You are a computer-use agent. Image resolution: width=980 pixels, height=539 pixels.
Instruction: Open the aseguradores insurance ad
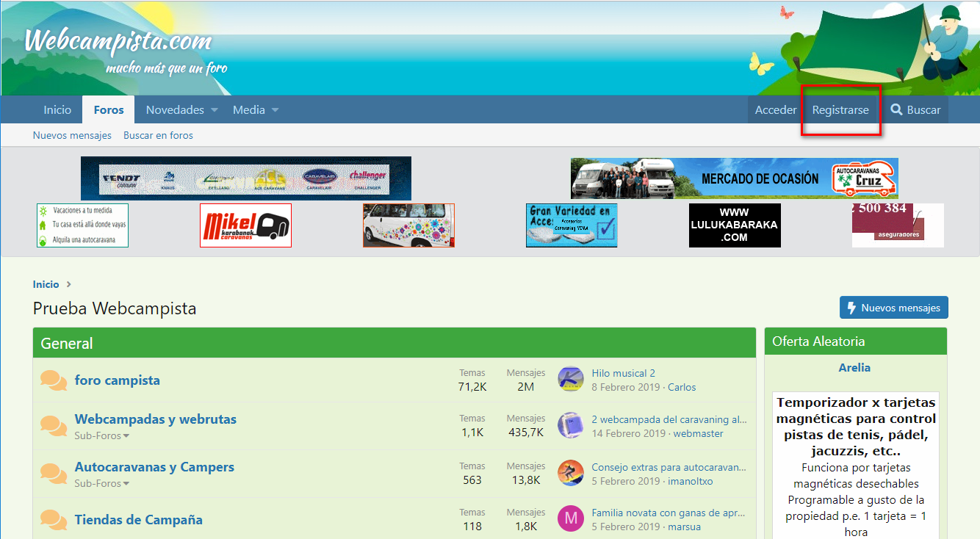pos(898,225)
